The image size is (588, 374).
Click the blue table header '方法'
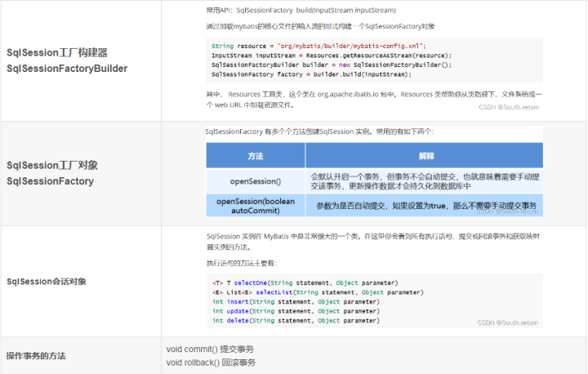(256, 156)
